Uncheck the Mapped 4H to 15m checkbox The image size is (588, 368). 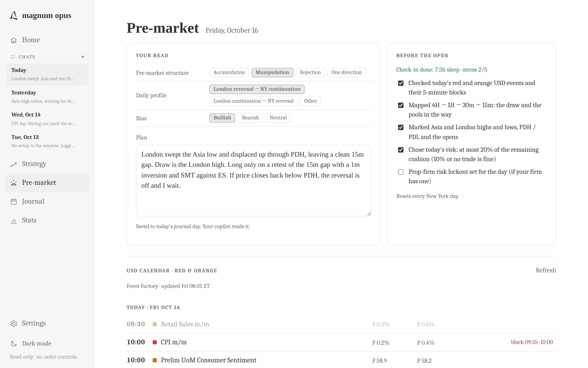(401, 105)
